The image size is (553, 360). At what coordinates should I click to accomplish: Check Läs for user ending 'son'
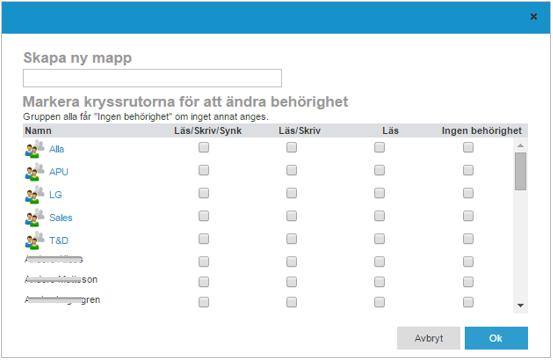click(x=379, y=282)
